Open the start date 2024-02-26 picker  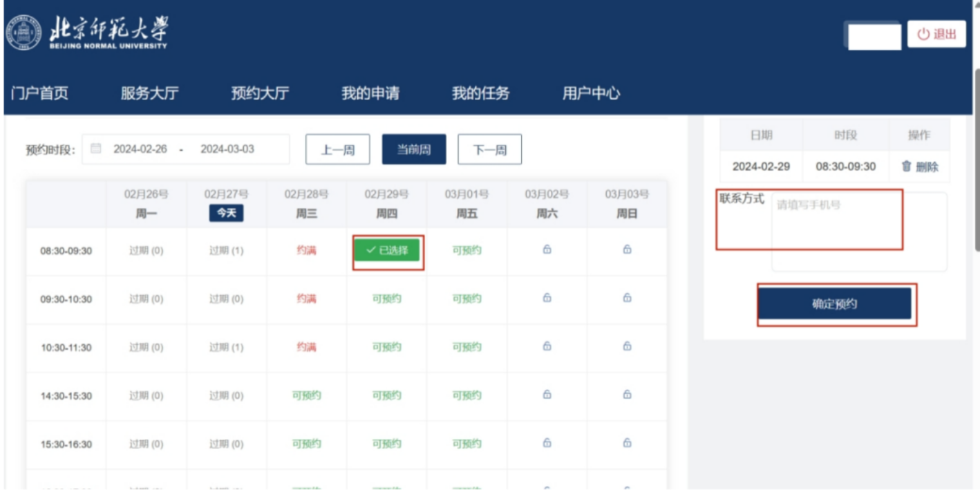pos(140,149)
